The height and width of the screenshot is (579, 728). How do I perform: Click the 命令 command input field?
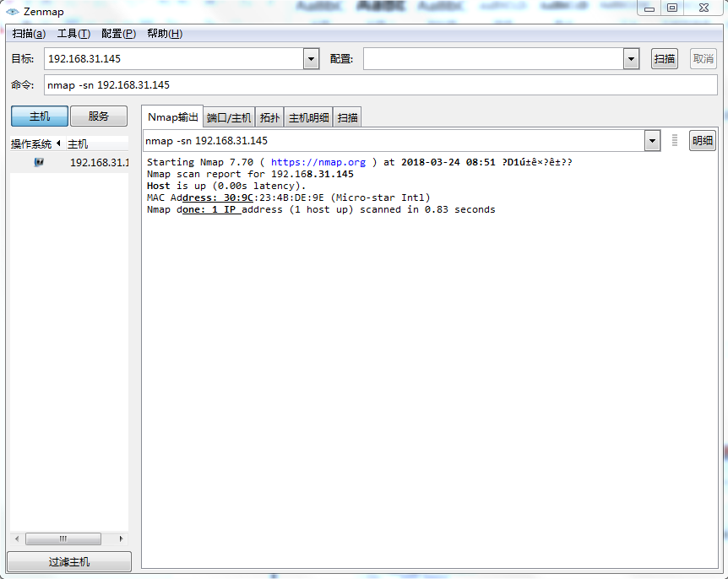pos(381,85)
